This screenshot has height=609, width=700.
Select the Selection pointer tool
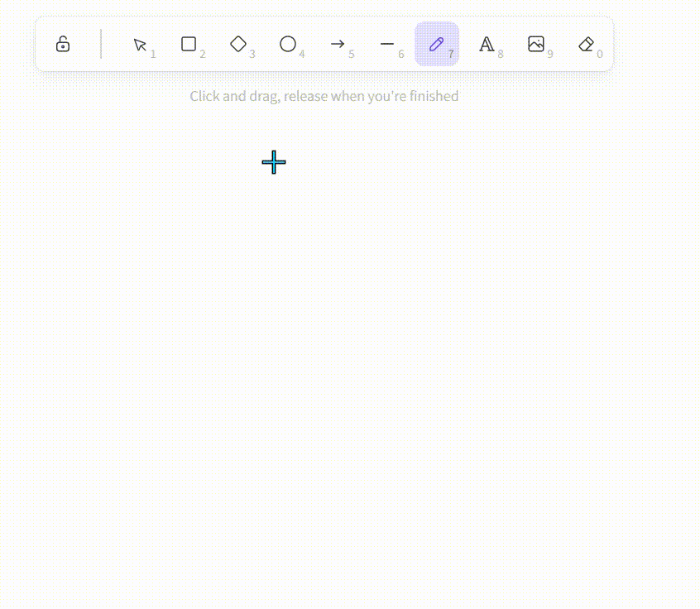(139, 44)
